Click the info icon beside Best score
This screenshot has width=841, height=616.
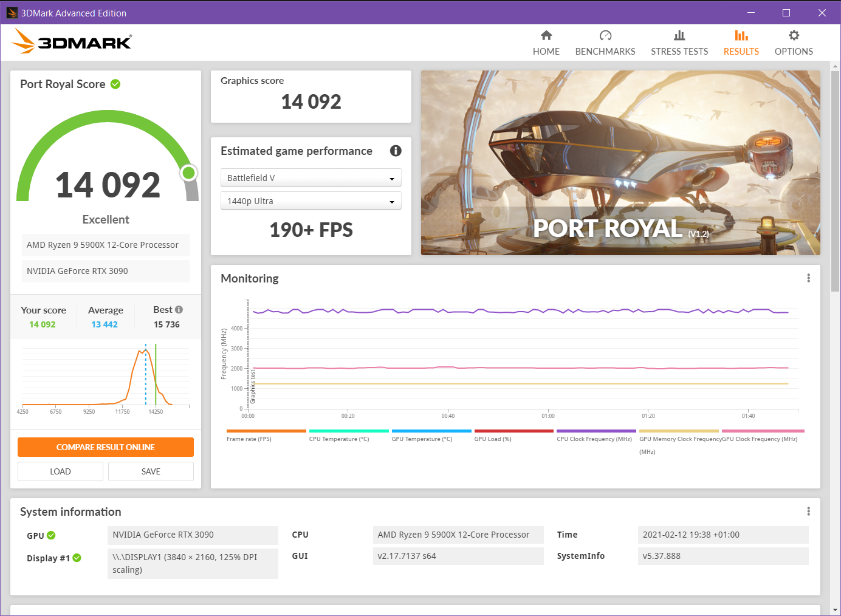(x=179, y=310)
